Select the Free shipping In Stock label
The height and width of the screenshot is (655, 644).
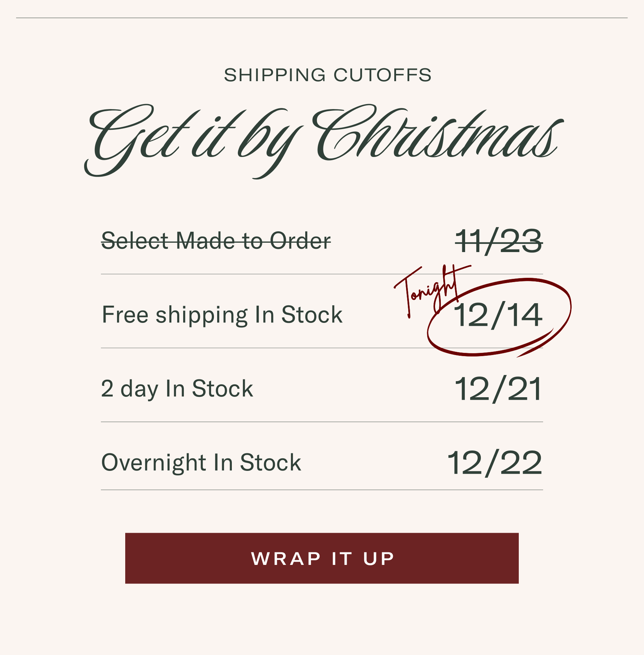[222, 315]
